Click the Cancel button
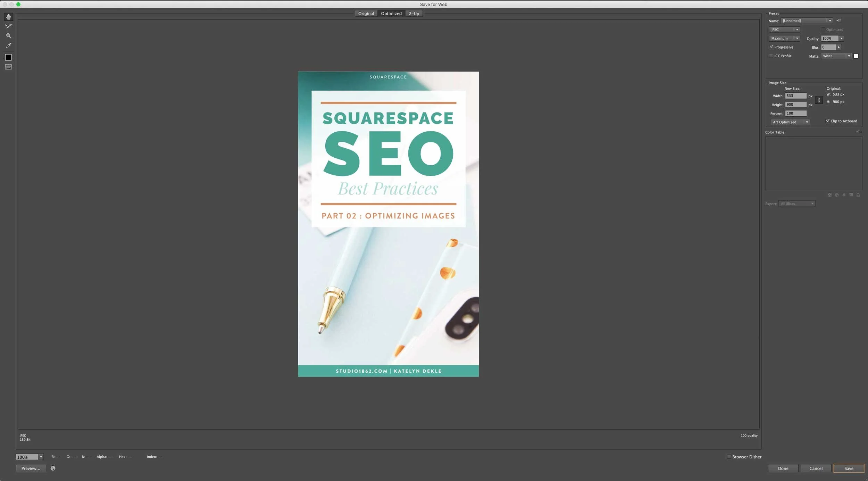 tap(816, 468)
